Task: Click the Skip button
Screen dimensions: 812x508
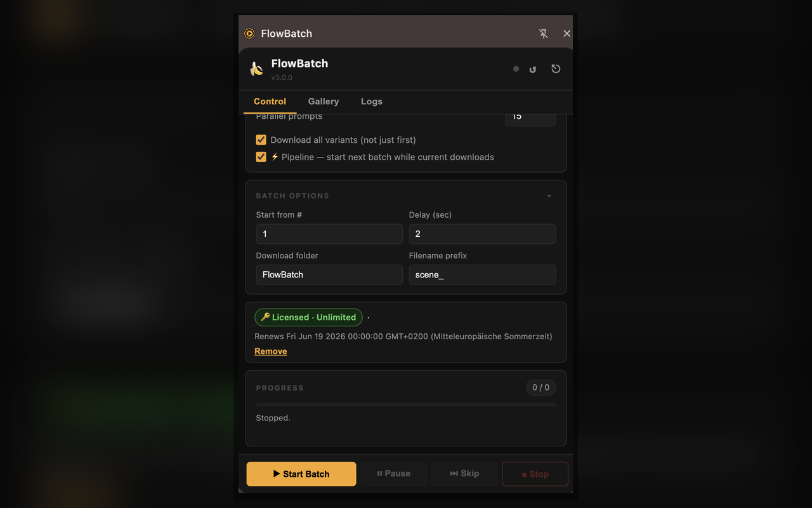Action: (464, 474)
